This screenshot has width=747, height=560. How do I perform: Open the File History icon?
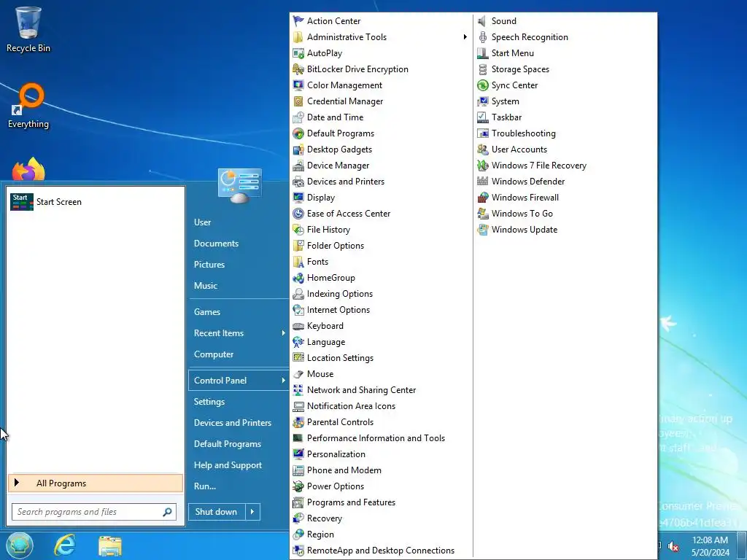coord(298,230)
